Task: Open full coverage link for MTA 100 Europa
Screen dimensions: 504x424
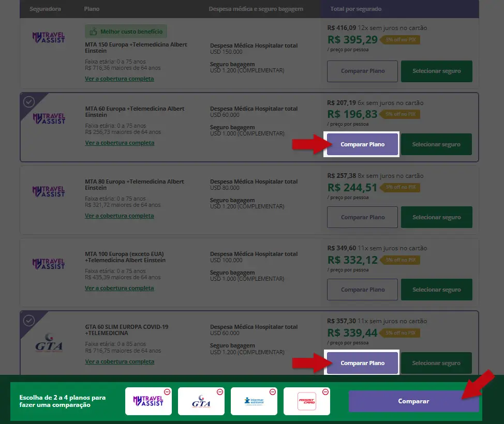Action: point(119,288)
